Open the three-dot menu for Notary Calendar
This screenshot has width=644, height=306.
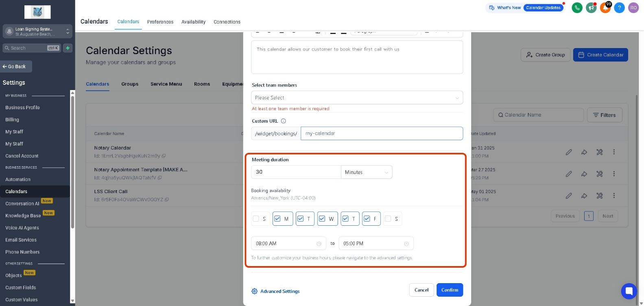(x=614, y=152)
